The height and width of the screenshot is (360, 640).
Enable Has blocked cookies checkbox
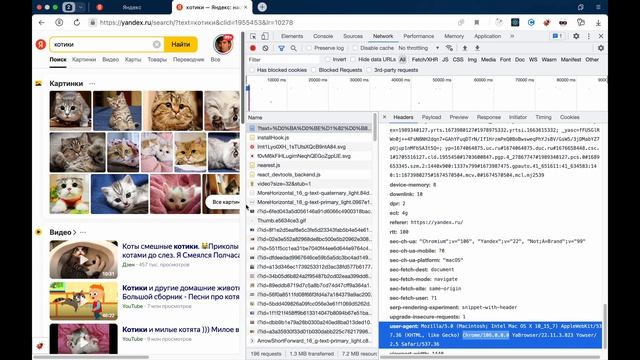[x=252, y=70]
